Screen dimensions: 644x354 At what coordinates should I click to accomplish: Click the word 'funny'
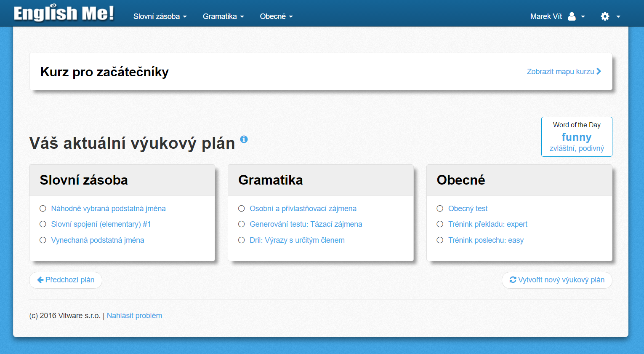tap(577, 137)
